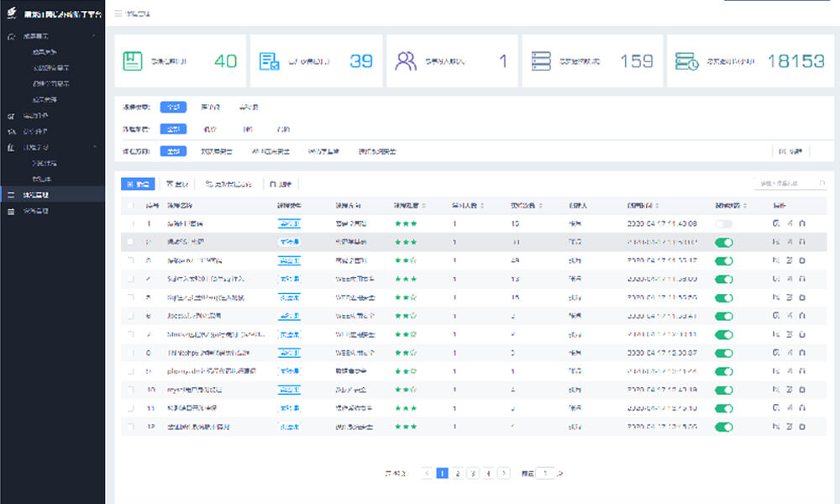Click the purple users icon on the stats card

click(407, 61)
